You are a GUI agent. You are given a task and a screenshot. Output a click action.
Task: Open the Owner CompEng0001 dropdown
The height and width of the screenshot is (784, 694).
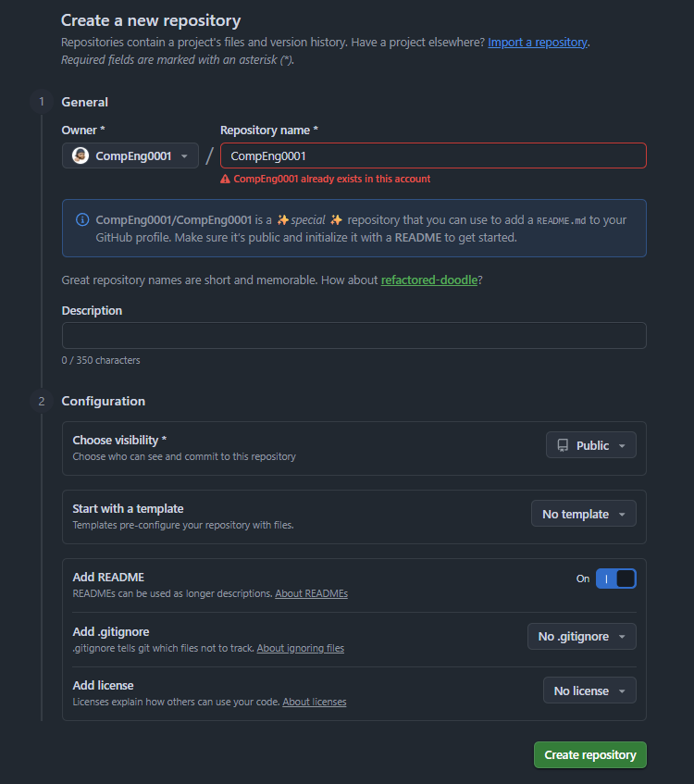pyautogui.click(x=130, y=156)
